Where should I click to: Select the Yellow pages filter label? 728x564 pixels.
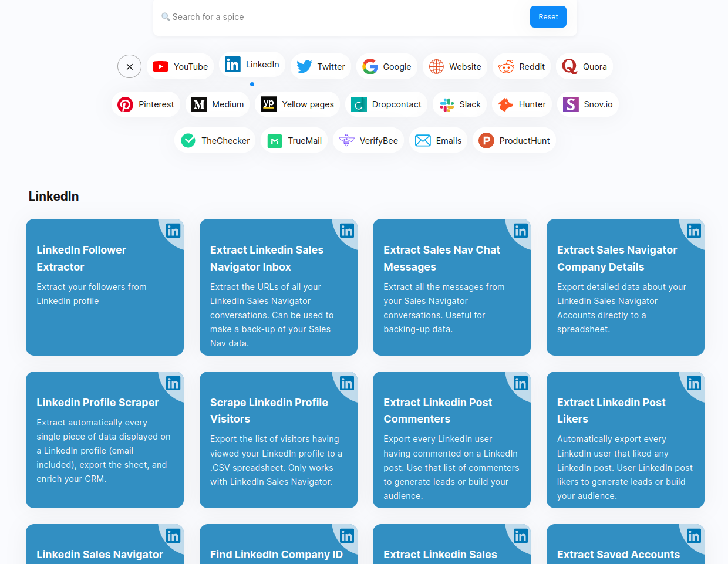coord(308,104)
